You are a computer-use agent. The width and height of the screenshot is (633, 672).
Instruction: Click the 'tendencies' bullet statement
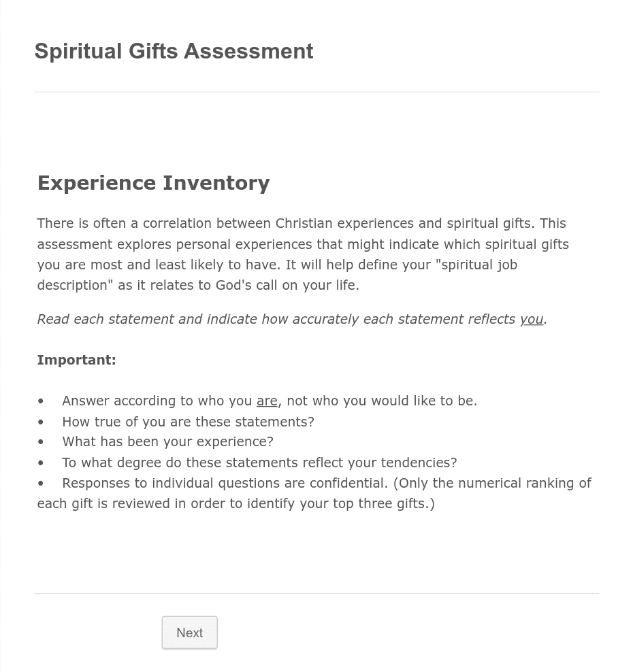click(259, 462)
